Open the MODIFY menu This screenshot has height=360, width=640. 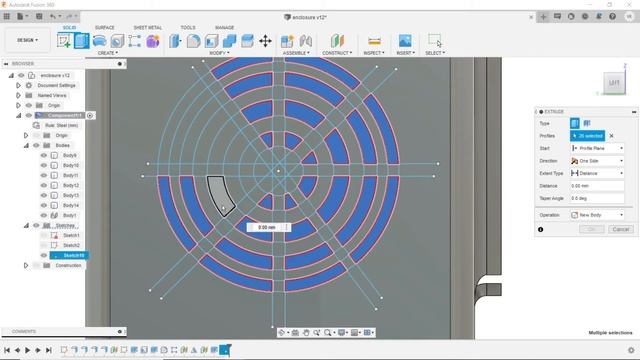[219, 53]
